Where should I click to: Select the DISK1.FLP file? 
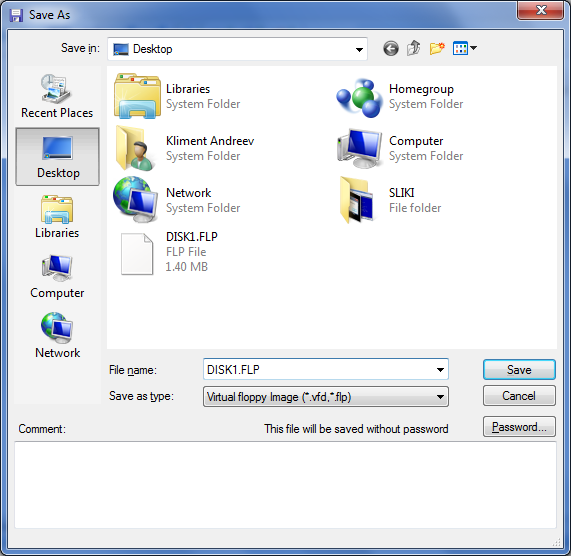[166, 252]
